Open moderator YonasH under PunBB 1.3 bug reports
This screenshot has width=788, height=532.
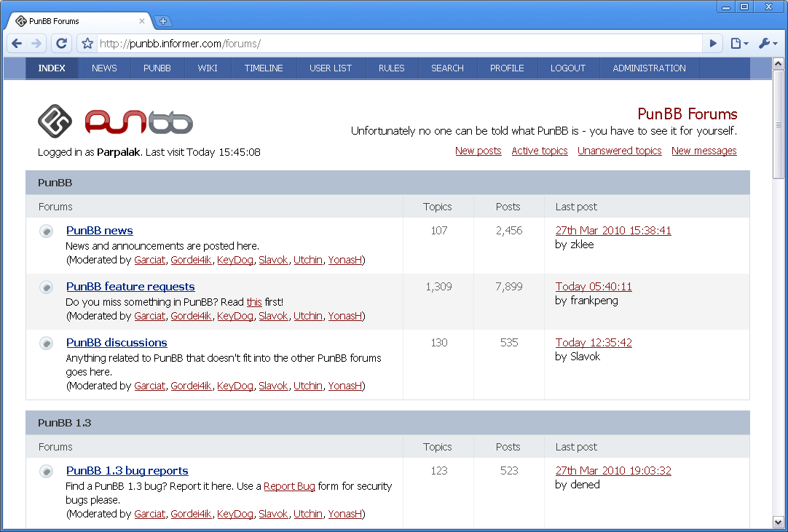(345, 514)
